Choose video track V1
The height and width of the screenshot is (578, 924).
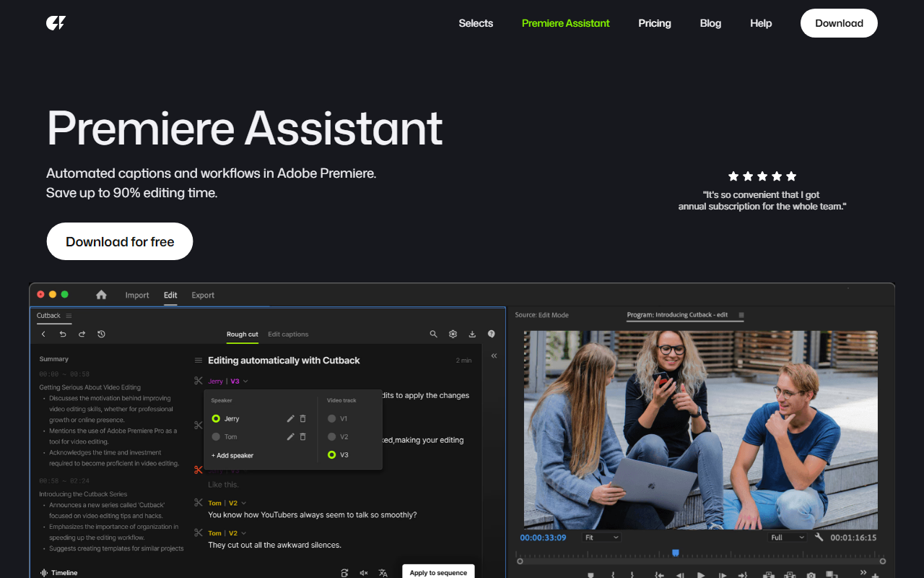pos(332,418)
